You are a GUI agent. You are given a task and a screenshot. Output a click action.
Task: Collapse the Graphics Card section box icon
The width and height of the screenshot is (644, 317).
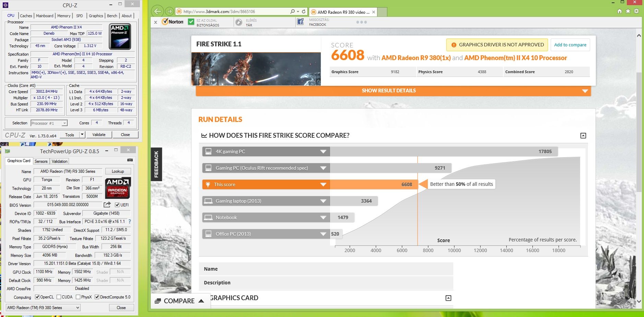click(448, 298)
